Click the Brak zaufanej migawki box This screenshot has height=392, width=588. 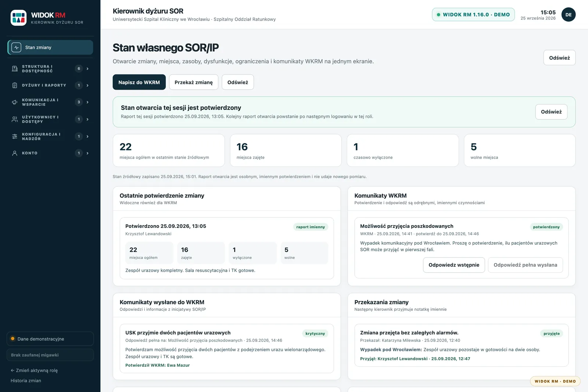pyautogui.click(x=50, y=355)
